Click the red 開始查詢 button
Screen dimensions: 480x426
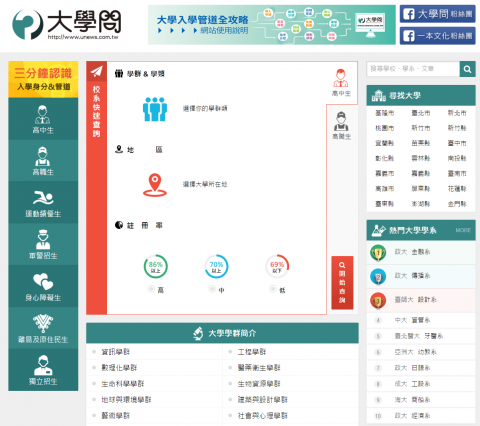(342, 283)
